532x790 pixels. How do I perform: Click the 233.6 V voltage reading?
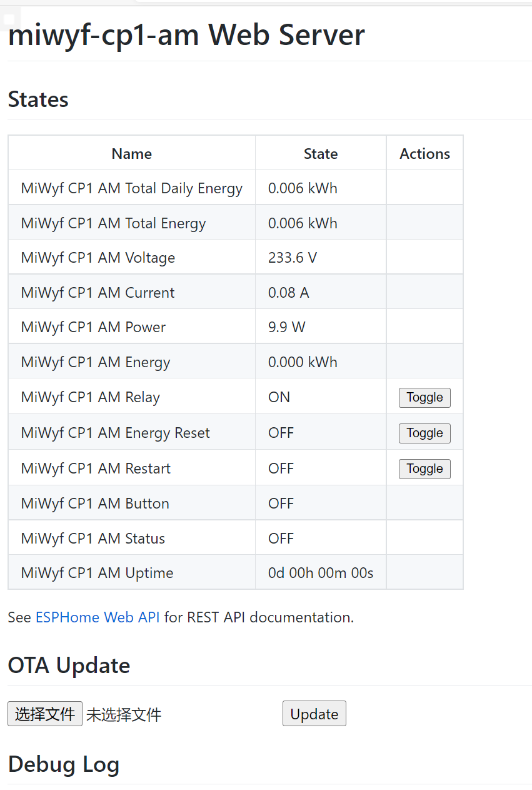[x=292, y=258]
